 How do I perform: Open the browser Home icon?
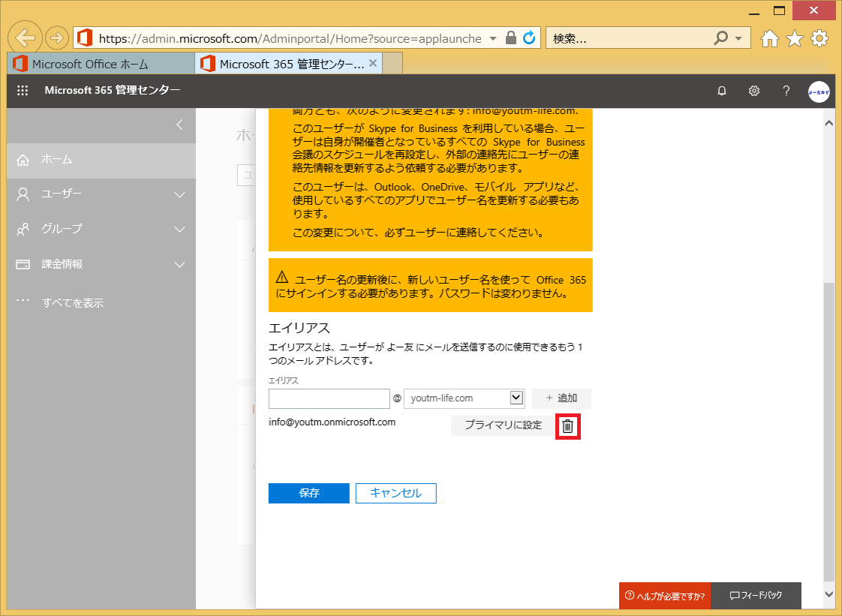(769, 38)
